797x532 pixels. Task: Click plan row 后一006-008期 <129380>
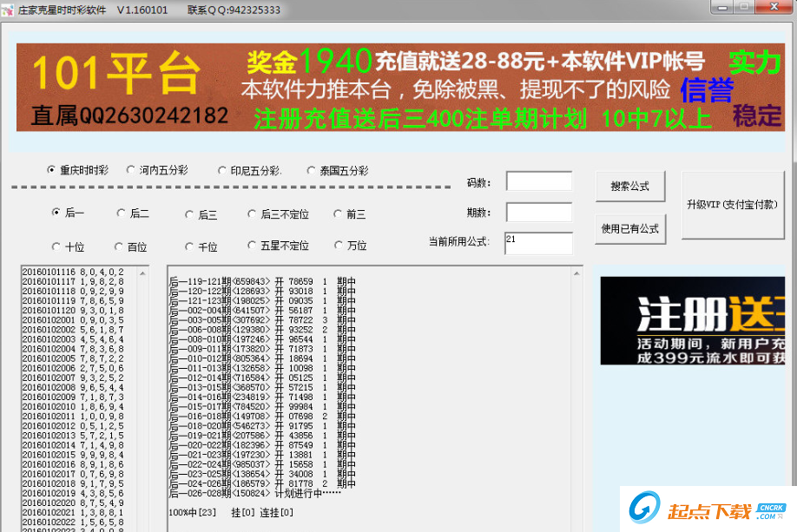[x=262, y=330]
